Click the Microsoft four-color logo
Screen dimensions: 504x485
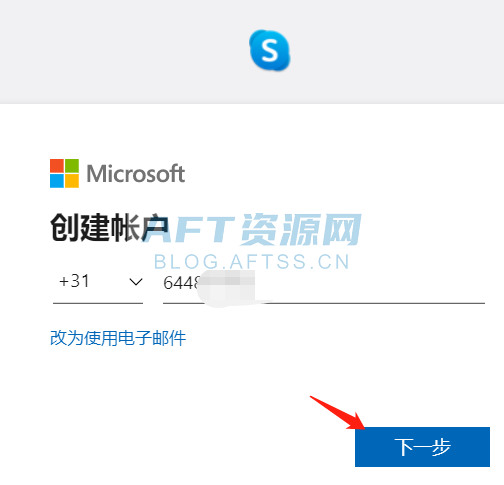point(64,173)
